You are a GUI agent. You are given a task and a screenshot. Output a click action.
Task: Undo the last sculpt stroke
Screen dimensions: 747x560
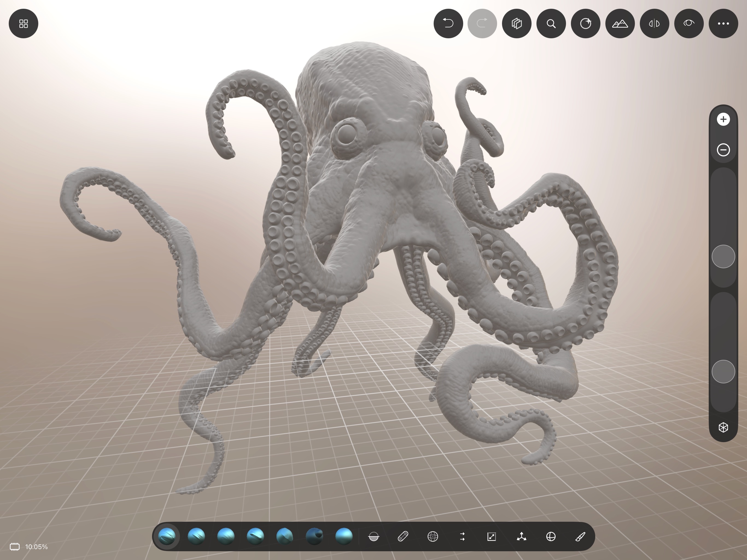pos(448,24)
